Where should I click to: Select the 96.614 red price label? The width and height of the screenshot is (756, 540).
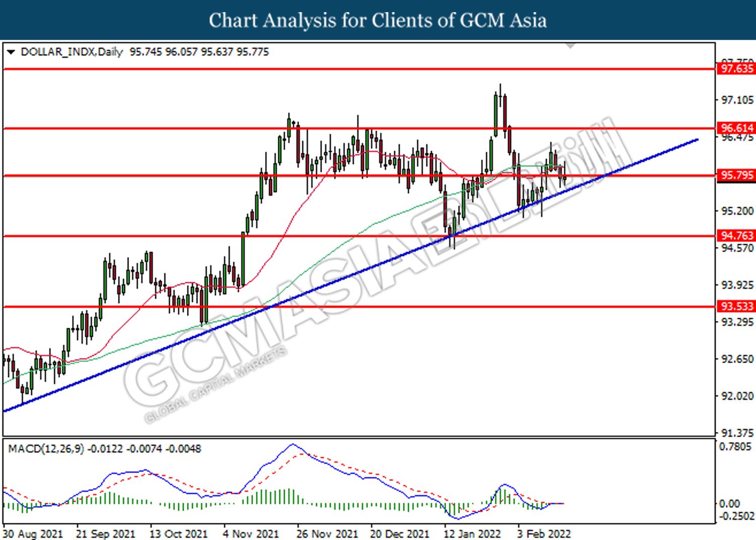point(736,128)
